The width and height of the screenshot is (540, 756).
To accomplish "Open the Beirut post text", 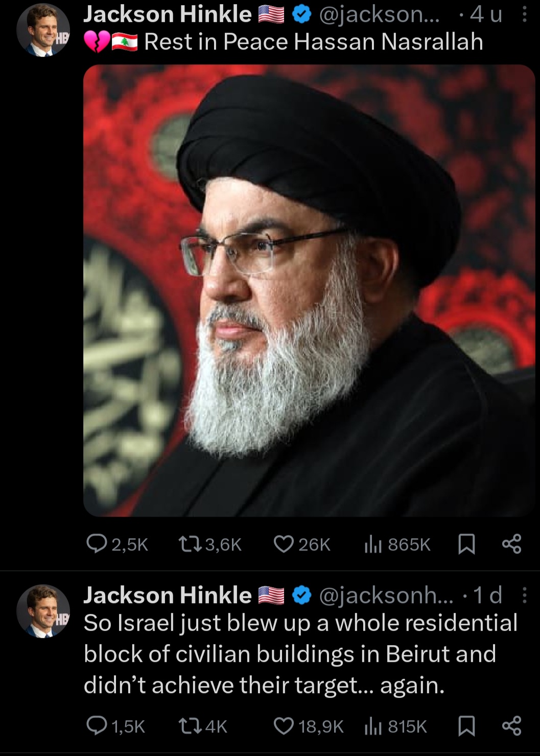I will point(300,654).
